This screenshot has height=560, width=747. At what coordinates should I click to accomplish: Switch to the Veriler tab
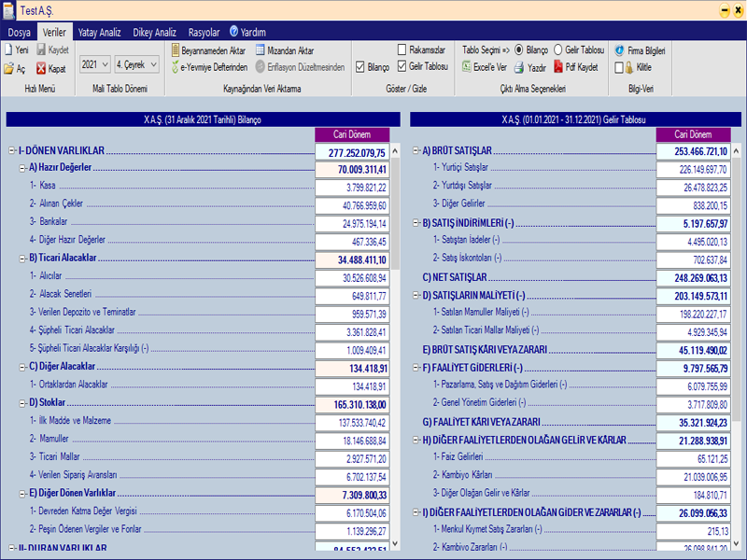point(54,32)
